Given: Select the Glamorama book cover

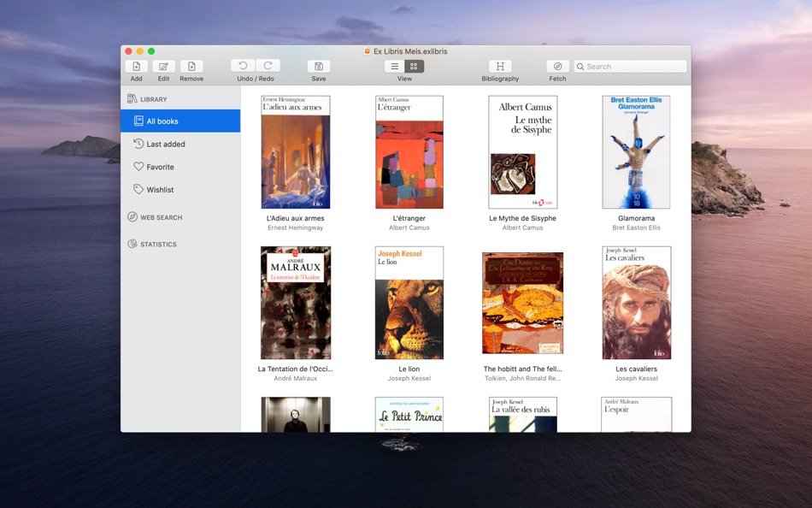Looking at the screenshot, I should pyautogui.click(x=636, y=152).
